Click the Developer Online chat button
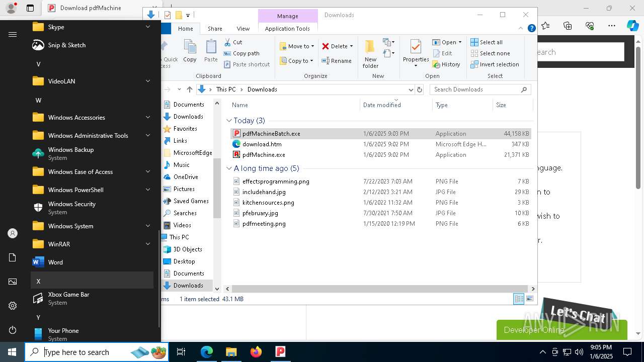Image resolution: width=644 pixels, height=362 pixels. point(561,330)
